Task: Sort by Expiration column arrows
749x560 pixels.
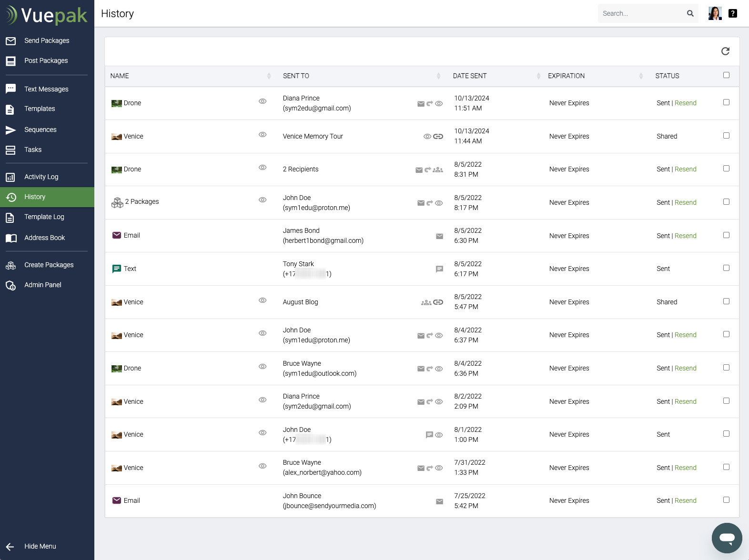Action: [641, 76]
